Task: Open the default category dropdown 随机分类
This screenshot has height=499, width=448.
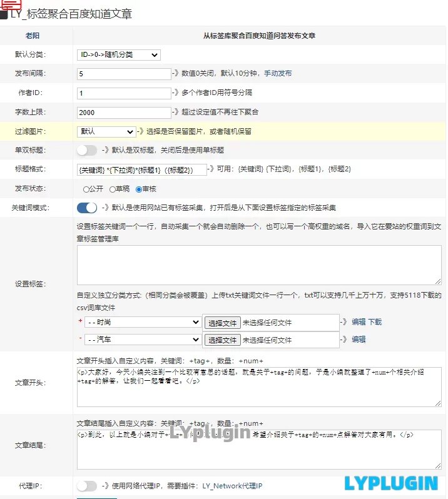Action: (x=118, y=55)
